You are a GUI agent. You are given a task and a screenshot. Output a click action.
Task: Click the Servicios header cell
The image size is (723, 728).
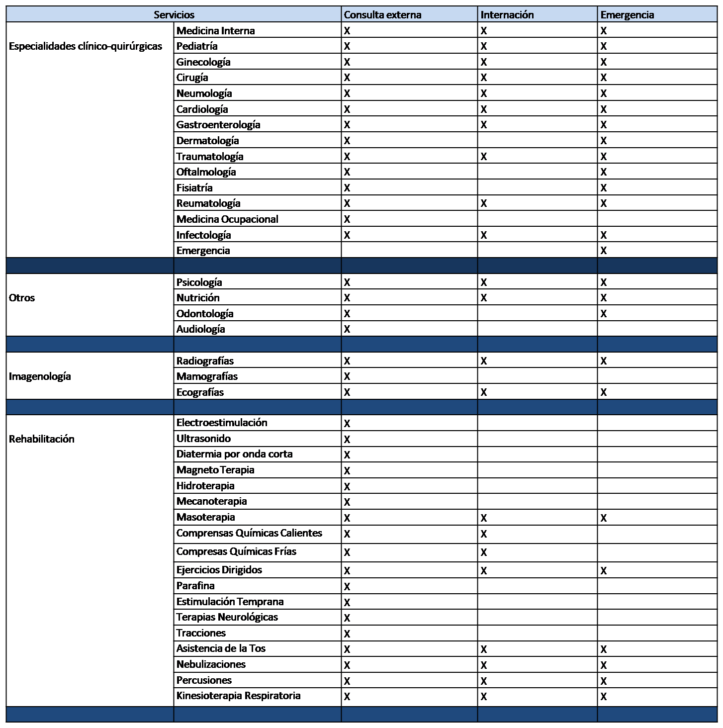click(174, 14)
